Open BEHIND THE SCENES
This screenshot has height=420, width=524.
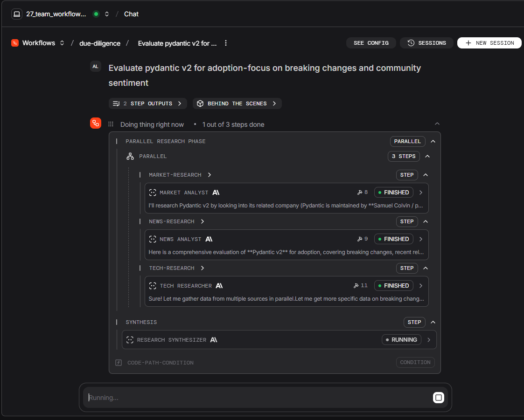237,103
